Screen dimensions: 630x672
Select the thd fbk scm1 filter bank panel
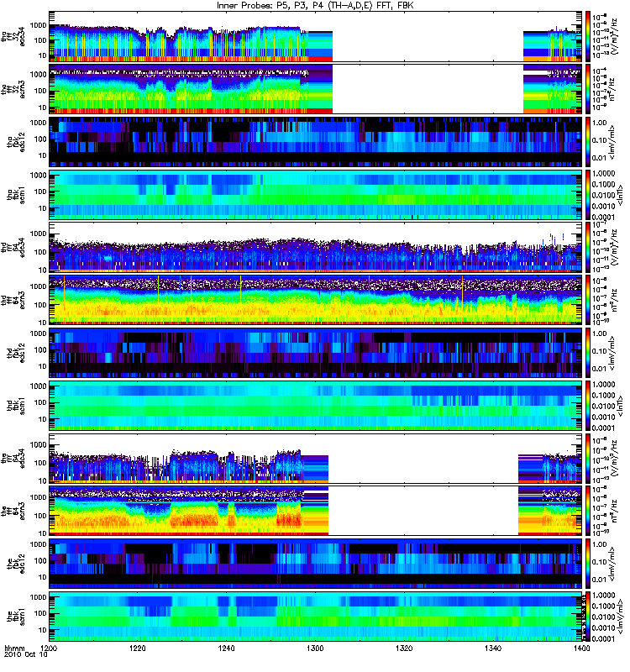tap(316, 406)
